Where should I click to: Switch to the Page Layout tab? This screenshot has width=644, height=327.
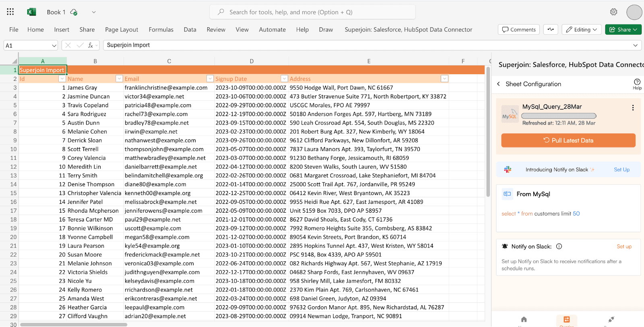(x=122, y=29)
